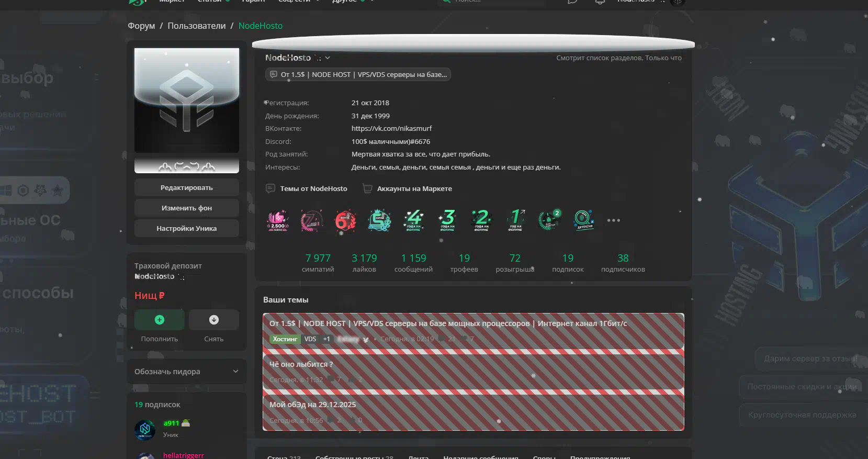
Task: Click the withdraw down-arrow icon
Action: tap(214, 320)
